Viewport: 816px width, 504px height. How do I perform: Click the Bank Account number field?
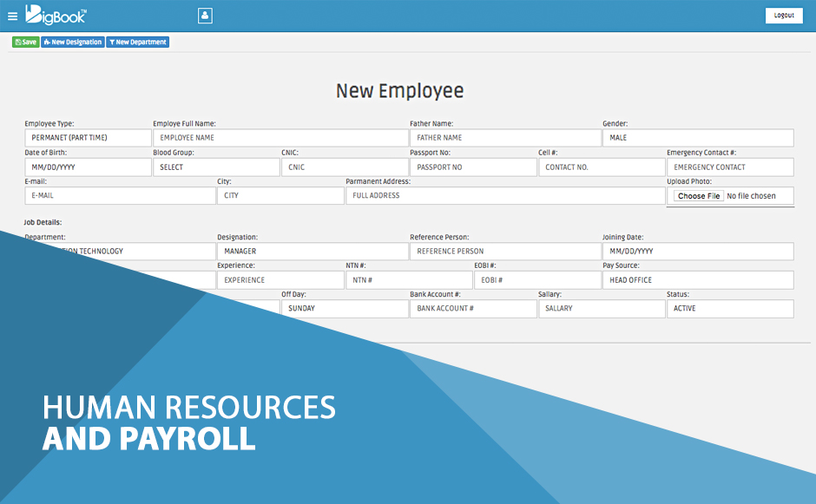pos(472,309)
